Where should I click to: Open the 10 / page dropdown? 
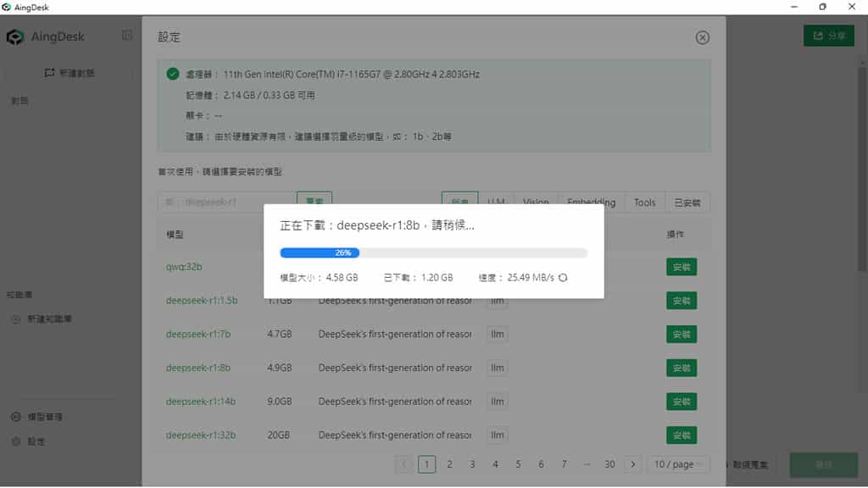point(677,464)
